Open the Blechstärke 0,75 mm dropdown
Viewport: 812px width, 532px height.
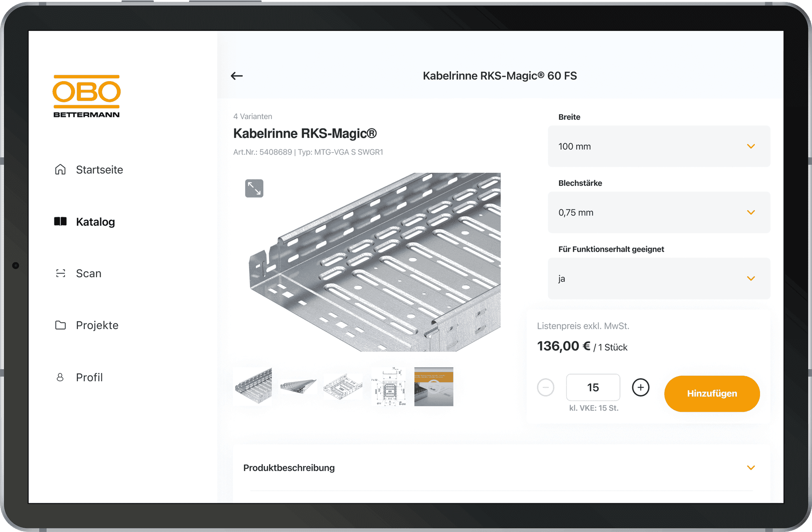(x=659, y=213)
